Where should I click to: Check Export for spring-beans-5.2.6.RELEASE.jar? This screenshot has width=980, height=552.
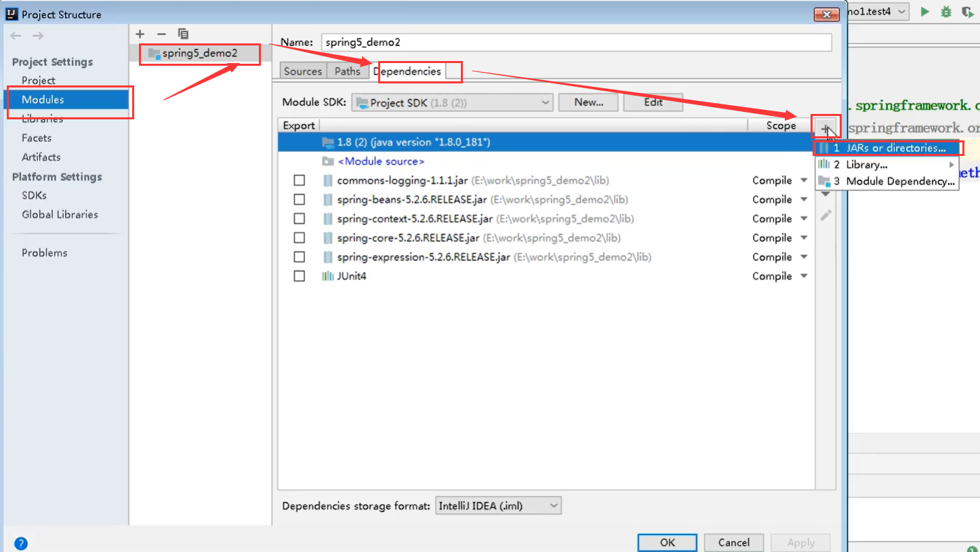point(300,200)
